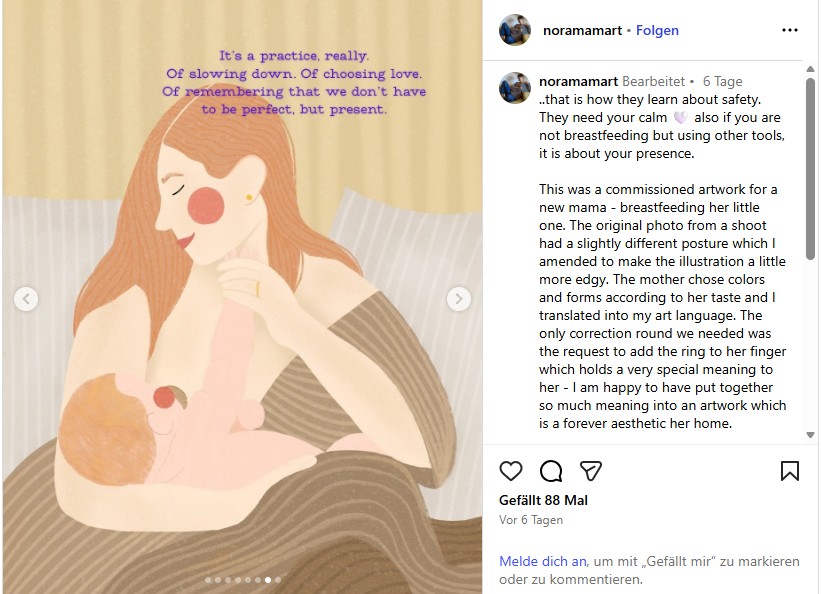The image size is (822, 594).
Task: Click the caption scrollbar thumb
Action: pos(810,168)
